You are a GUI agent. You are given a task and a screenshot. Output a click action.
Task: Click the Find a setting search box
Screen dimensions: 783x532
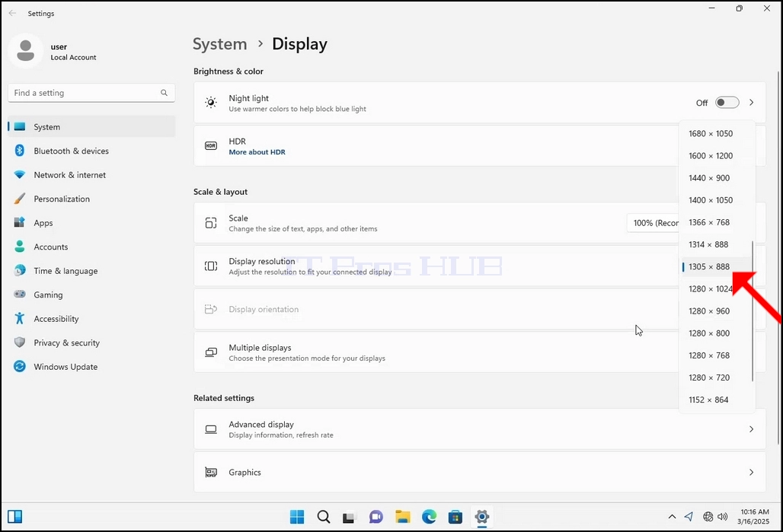click(x=91, y=93)
